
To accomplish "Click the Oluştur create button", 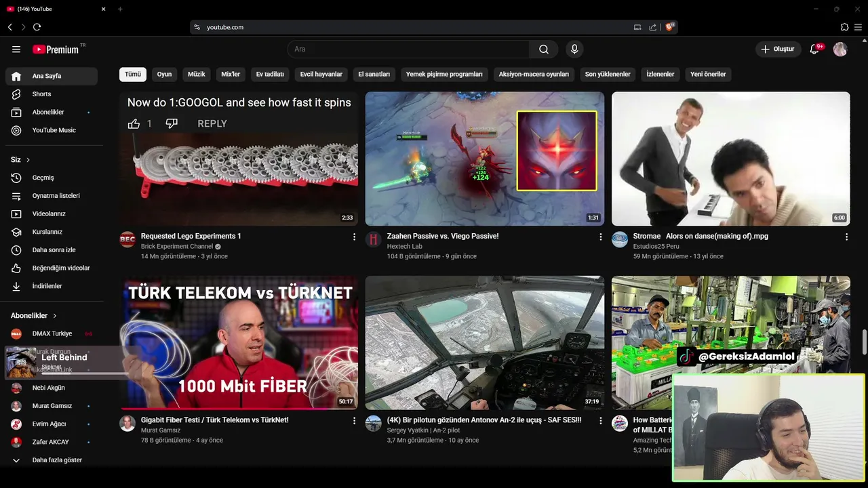I will (x=777, y=49).
